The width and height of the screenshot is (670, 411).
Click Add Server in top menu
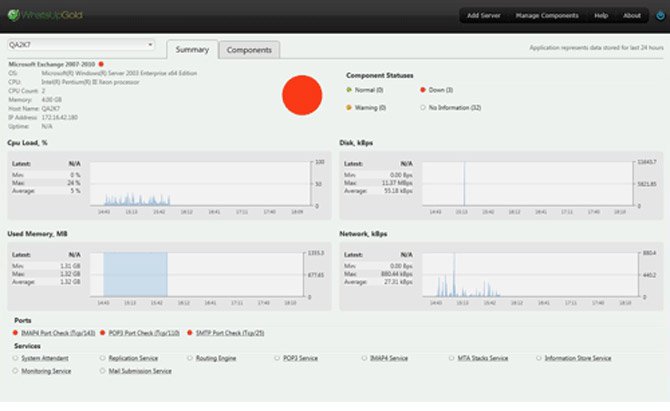(x=483, y=15)
